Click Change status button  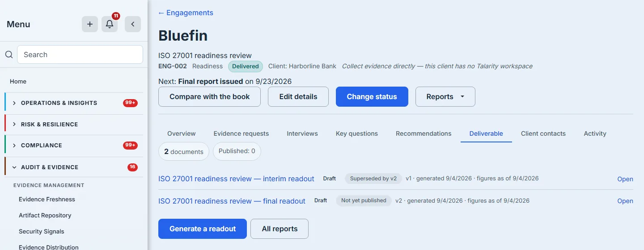click(372, 96)
